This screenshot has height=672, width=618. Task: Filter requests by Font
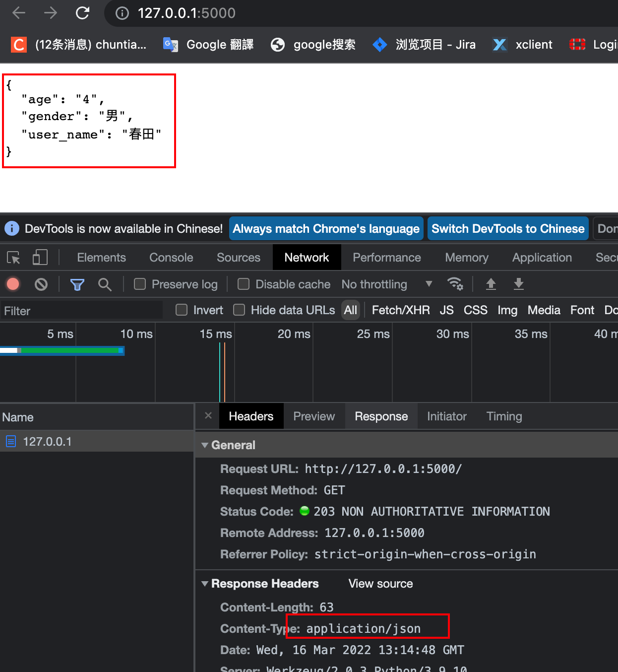coord(582,310)
